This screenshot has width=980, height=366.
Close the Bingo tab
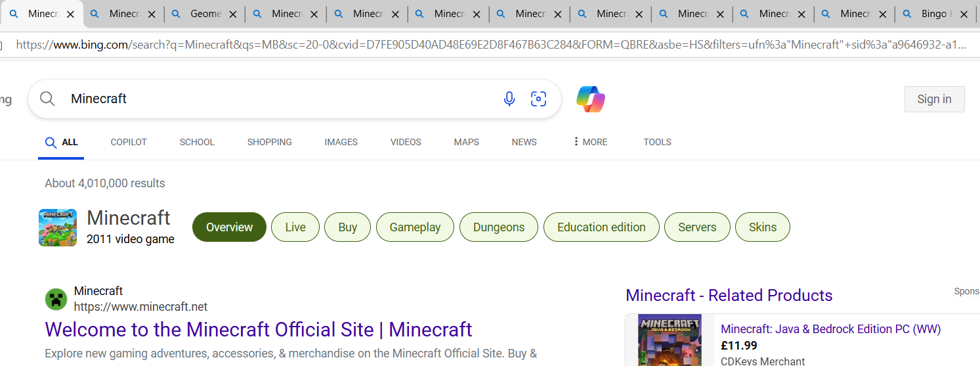coord(964,14)
